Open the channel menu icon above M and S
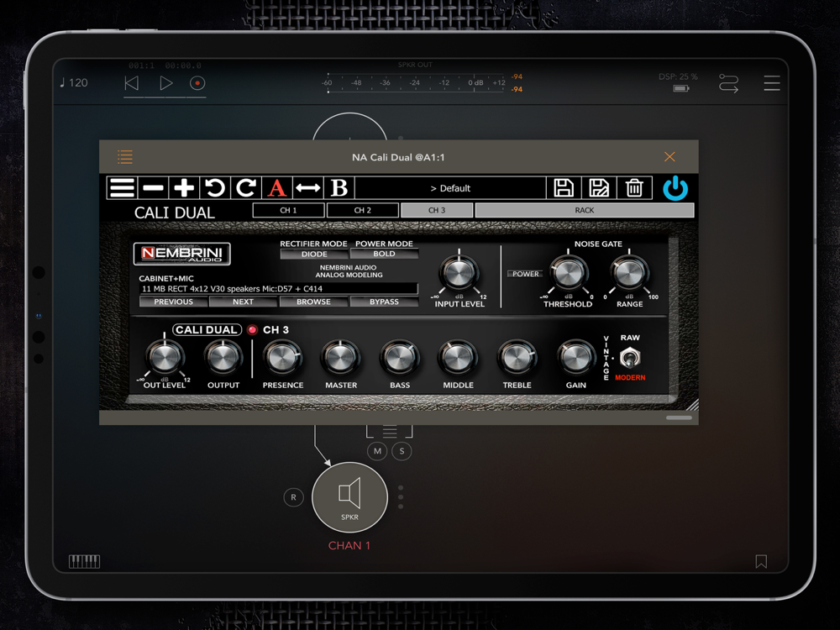The height and width of the screenshot is (630, 840). click(x=390, y=431)
